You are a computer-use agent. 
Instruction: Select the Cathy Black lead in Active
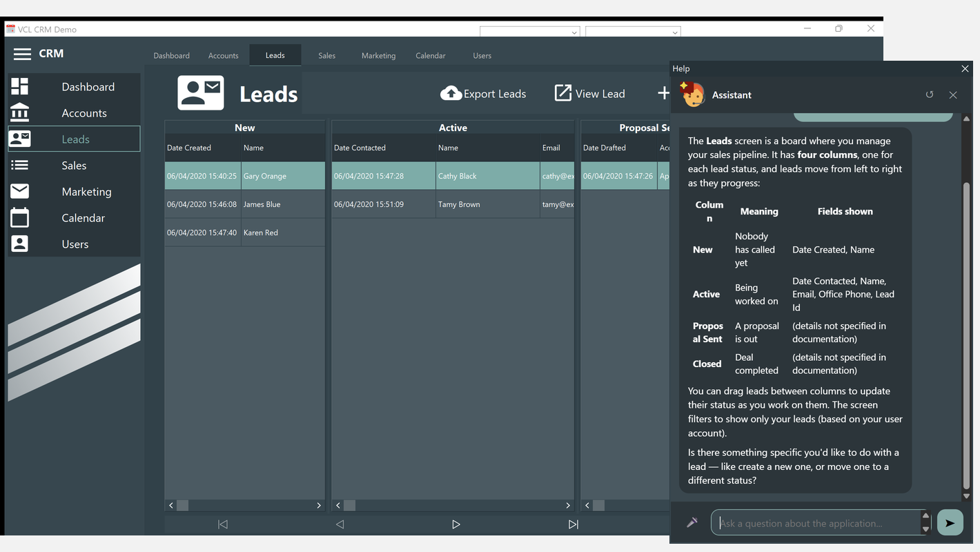453,176
